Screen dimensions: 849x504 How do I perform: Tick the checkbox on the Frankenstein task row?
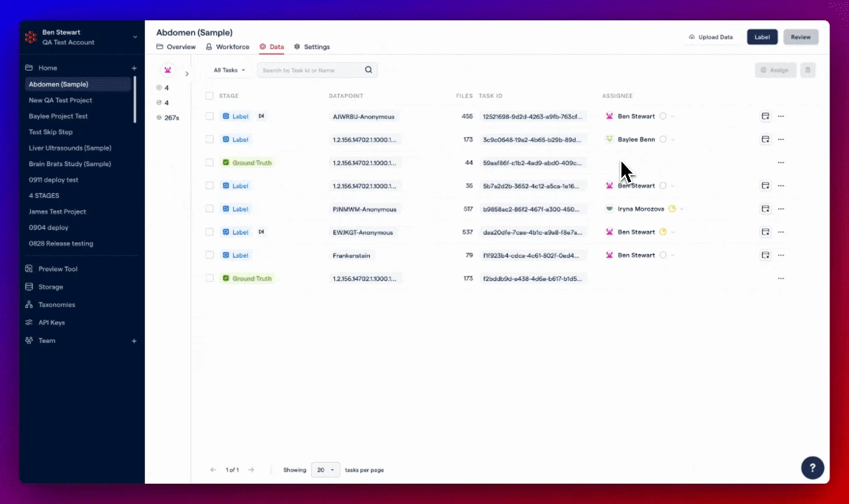click(209, 255)
